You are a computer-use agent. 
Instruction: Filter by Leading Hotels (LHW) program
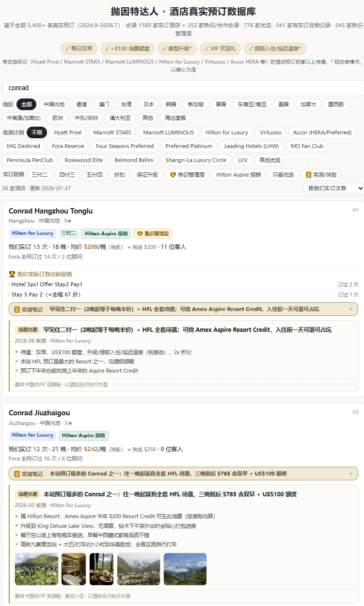click(x=252, y=146)
